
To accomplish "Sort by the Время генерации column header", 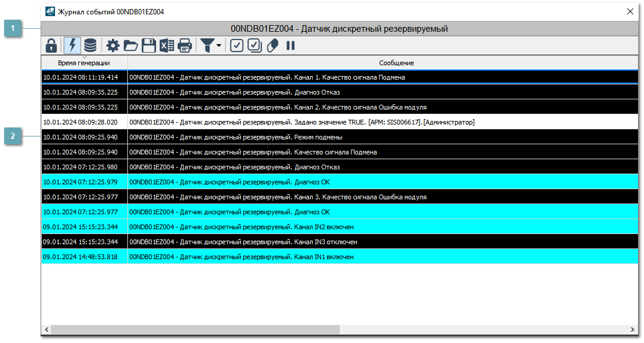I will (x=84, y=63).
